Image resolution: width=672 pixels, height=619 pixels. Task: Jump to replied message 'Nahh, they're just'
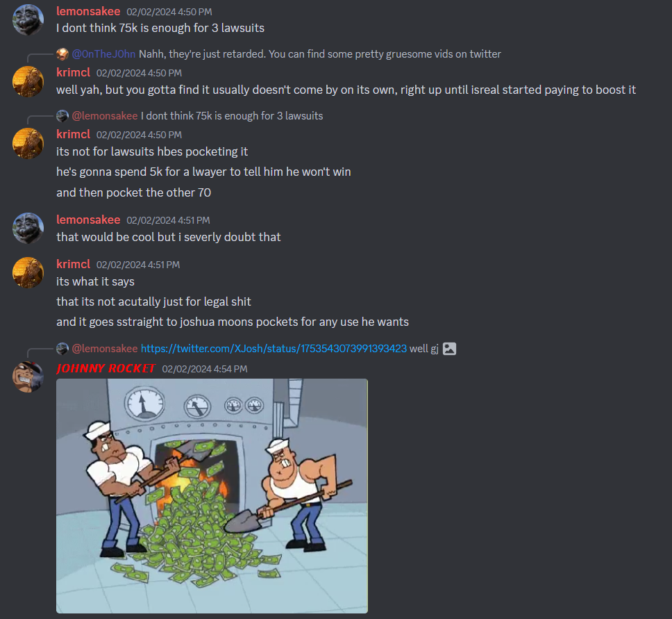click(x=320, y=54)
